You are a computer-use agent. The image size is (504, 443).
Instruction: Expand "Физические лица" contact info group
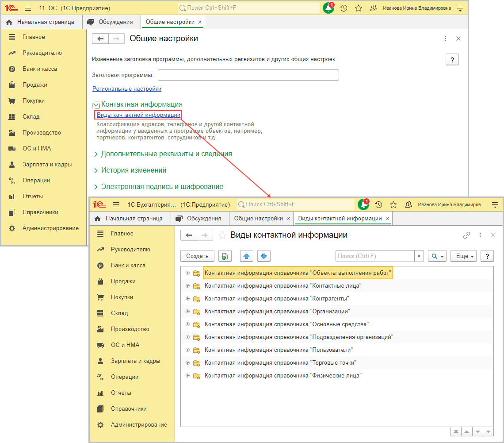188,375
